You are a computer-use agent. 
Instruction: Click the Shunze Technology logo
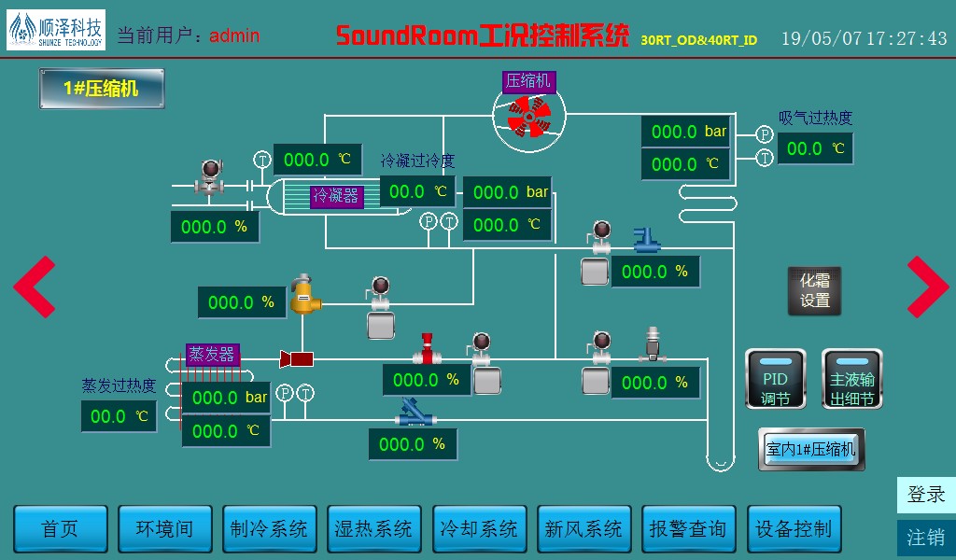coord(56,31)
